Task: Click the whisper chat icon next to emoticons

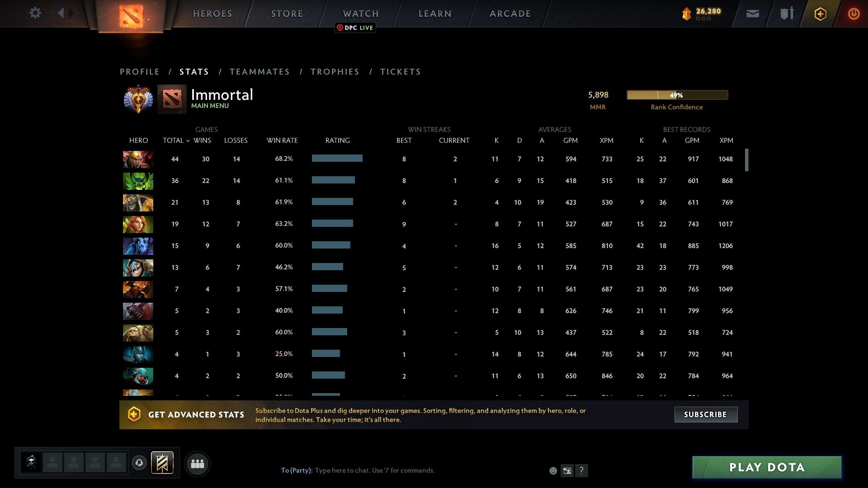Action: click(x=567, y=470)
